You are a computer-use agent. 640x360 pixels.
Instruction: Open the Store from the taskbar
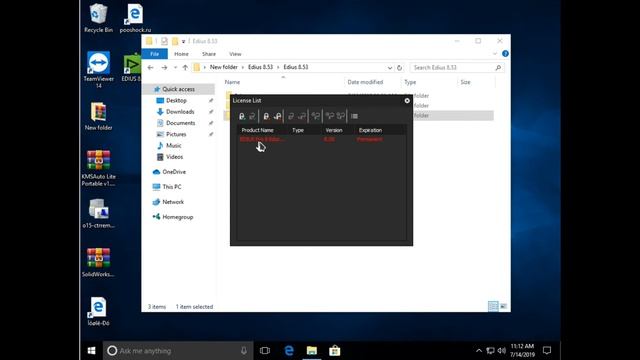pos(335,351)
